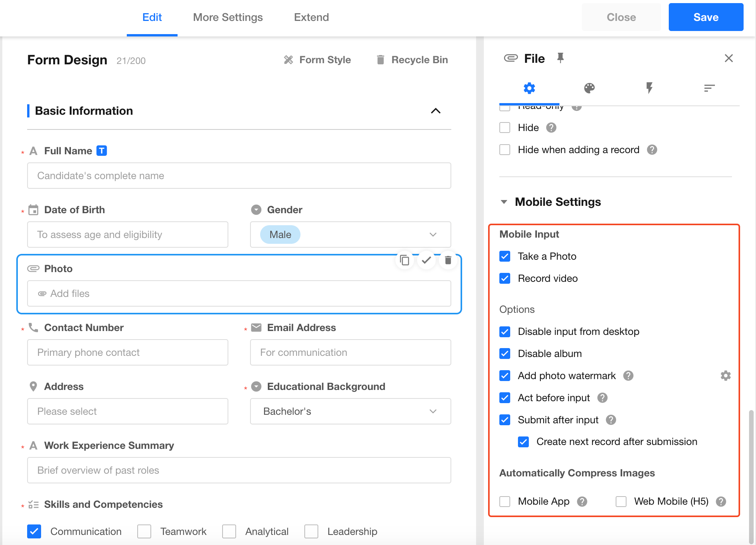Uncheck Take a Photo option

point(505,256)
